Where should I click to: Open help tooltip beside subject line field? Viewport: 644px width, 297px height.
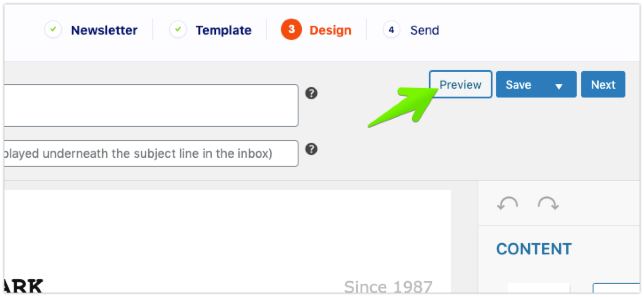[312, 94]
